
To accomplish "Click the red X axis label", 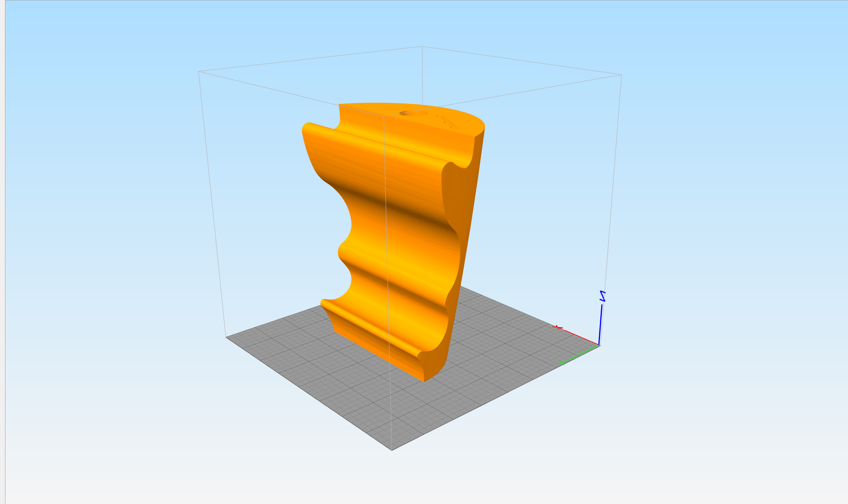I will click(557, 327).
